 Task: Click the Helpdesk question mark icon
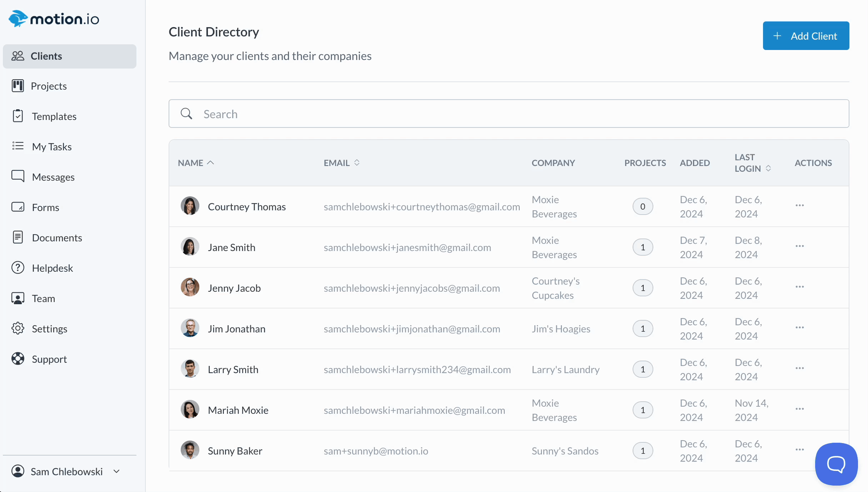[x=18, y=267]
